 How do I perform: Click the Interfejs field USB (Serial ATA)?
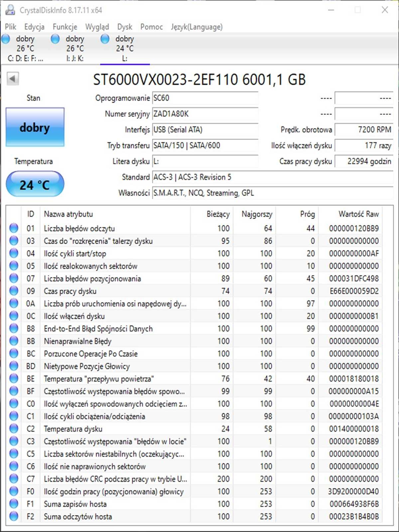(x=205, y=130)
